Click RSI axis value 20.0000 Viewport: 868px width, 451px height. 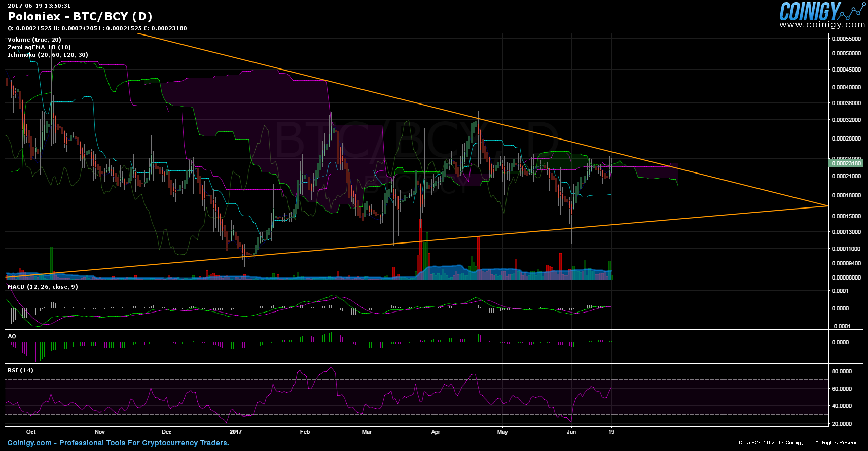(842, 424)
